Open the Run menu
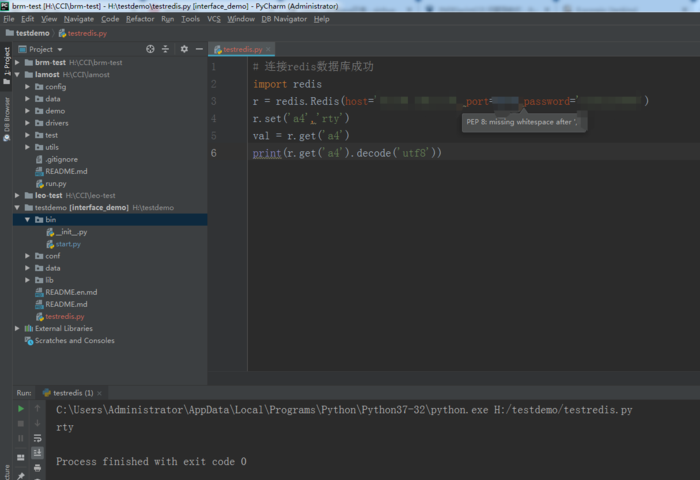This screenshot has width=700, height=480. [x=167, y=19]
